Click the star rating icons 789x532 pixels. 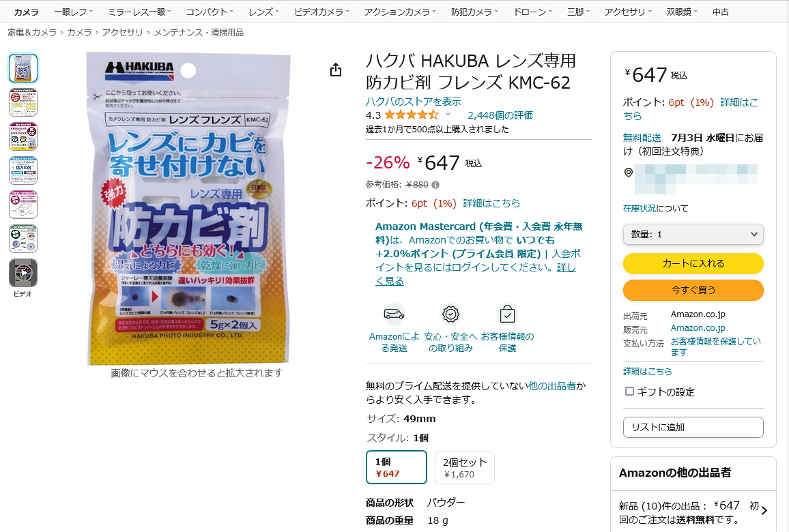(411, 115)
